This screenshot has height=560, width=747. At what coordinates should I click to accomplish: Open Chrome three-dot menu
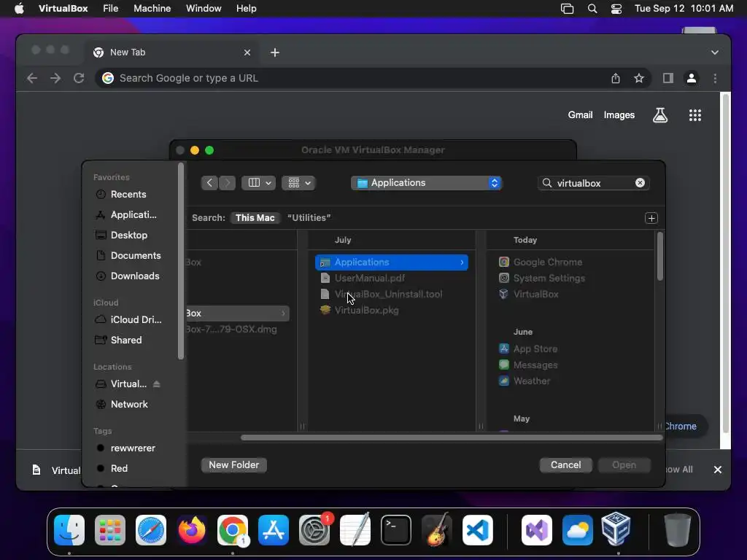[x=715, y=78]
